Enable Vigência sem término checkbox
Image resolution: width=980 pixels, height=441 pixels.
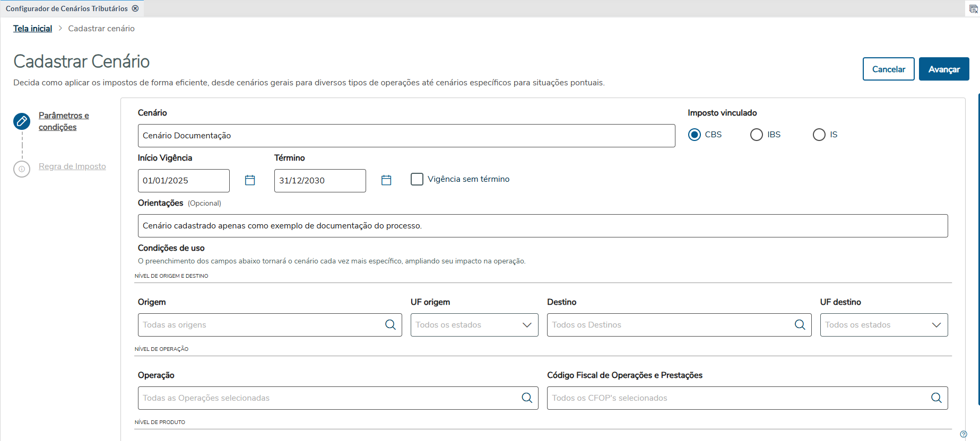click(x=417, y=179)
